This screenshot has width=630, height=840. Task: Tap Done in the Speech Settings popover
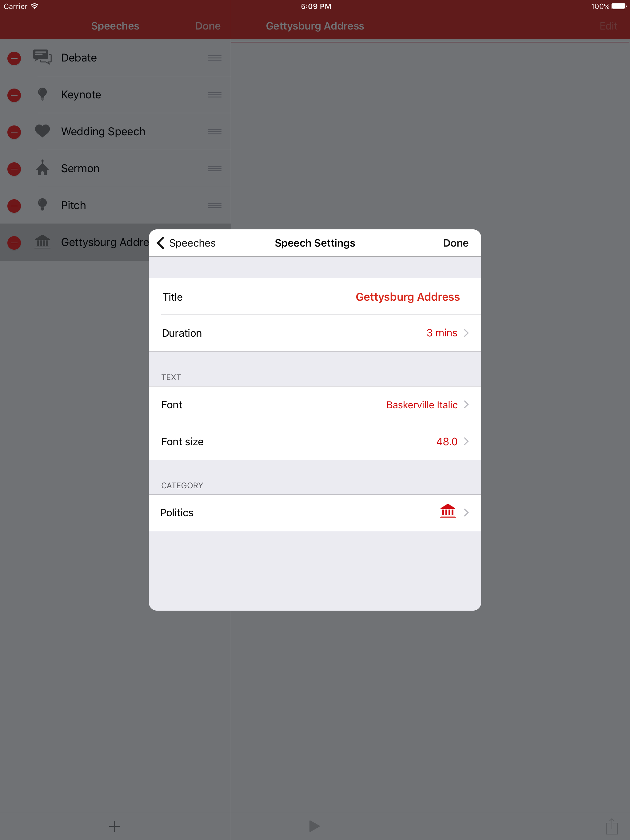(456, 243)
